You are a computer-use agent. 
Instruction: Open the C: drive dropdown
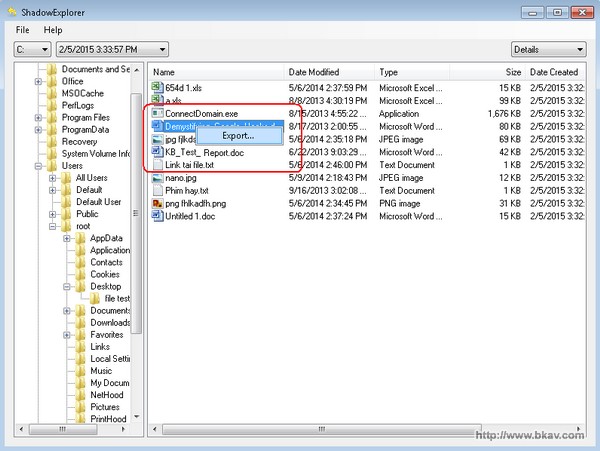pos(33,49)
